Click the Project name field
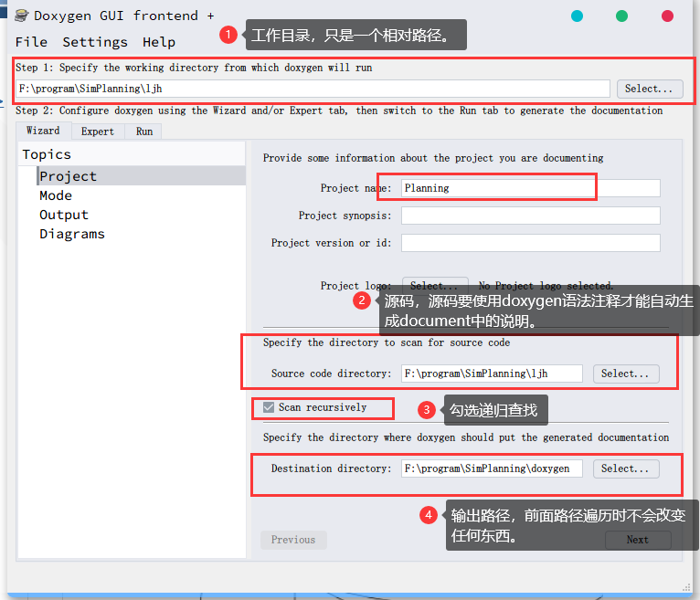 [x=531, y=188]
